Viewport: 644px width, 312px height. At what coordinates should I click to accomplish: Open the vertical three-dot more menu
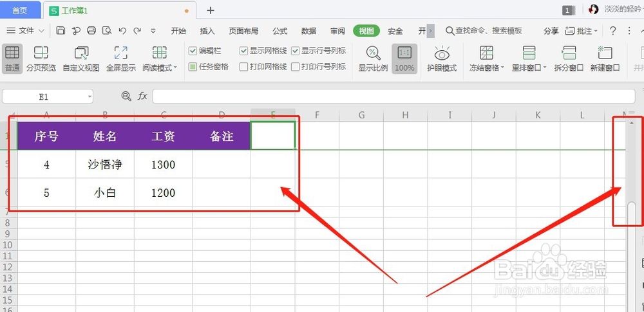tap(629, 31)
